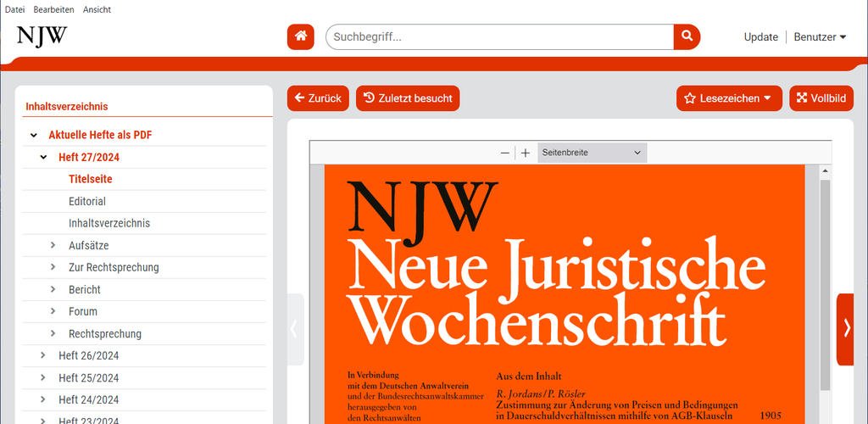
Task: Click Heft 27/2024 tree label
Action: tap(89, 157)
